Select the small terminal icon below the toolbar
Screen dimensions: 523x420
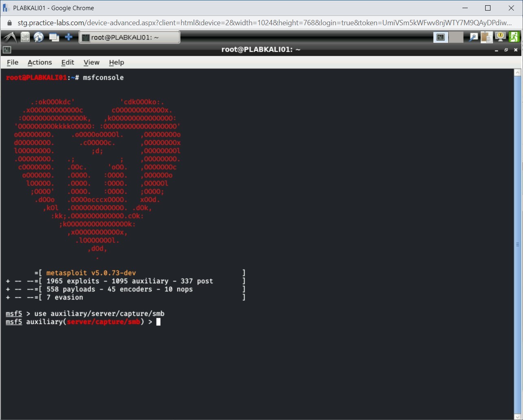pos(7,50)
